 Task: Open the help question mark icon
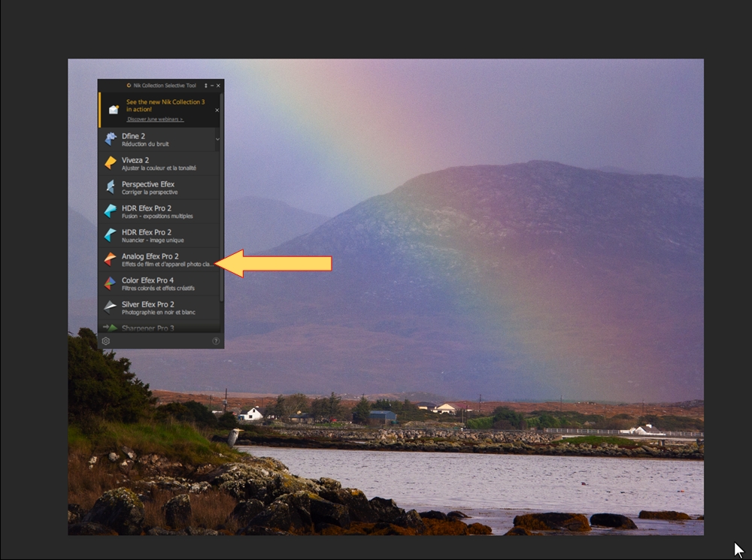[x=216, y=341]
